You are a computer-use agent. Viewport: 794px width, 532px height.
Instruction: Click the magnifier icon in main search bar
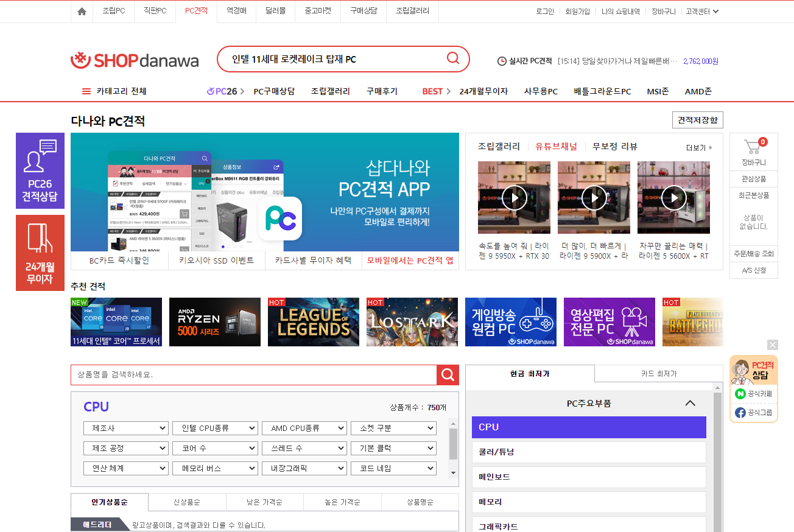pyautogui.click(x=453, y=58)
